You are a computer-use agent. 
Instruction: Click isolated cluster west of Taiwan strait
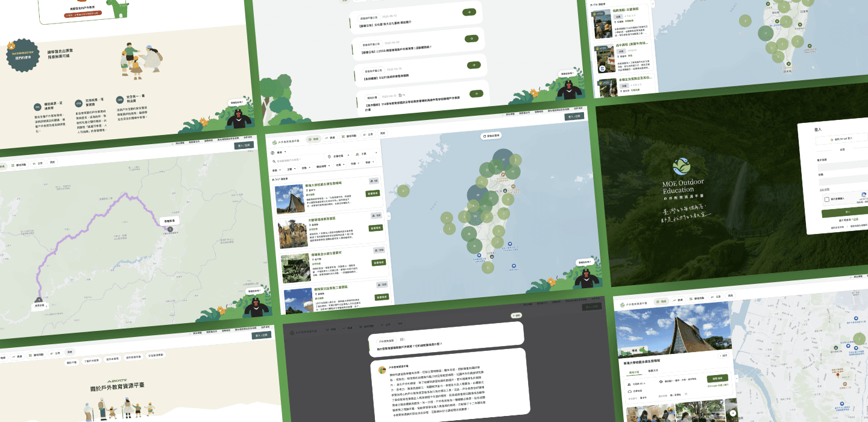(403, 191)
